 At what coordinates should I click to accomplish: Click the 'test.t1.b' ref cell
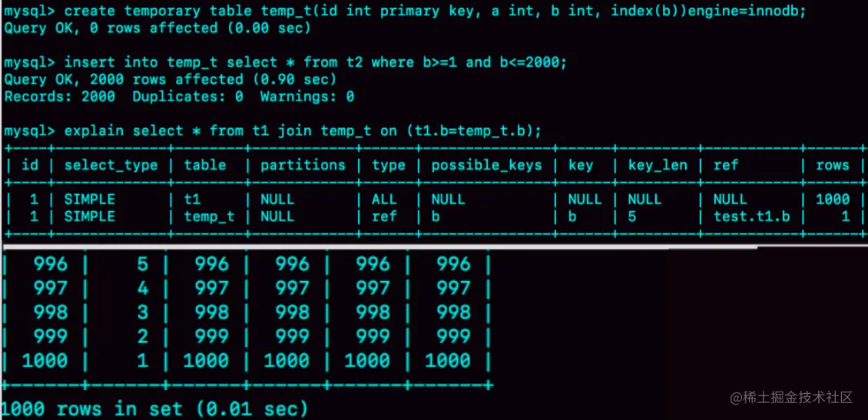[x=752, y=217]
